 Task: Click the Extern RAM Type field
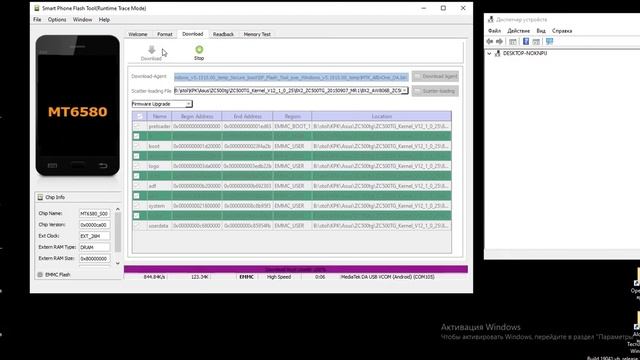[94, 247]
